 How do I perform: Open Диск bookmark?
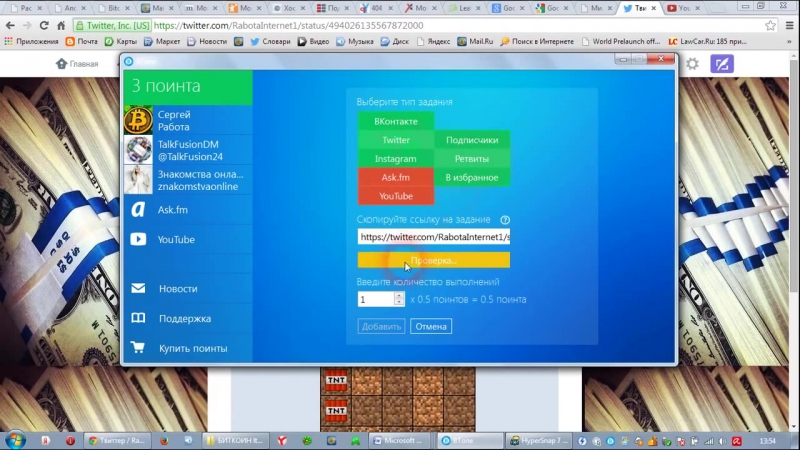click(x=395, y=41)
